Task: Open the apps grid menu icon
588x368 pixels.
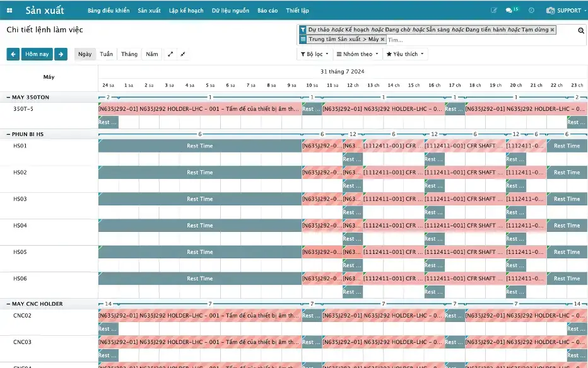Action: (9, 11)
